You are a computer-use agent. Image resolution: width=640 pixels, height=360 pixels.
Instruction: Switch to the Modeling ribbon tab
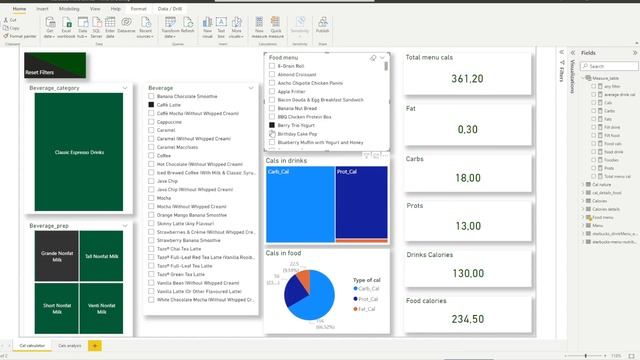coord(69,9)
